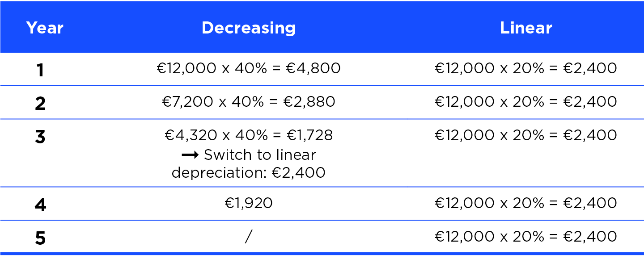Select the Year 2 row label
This screenshot has height=259, width=644.
coord(40,103)
